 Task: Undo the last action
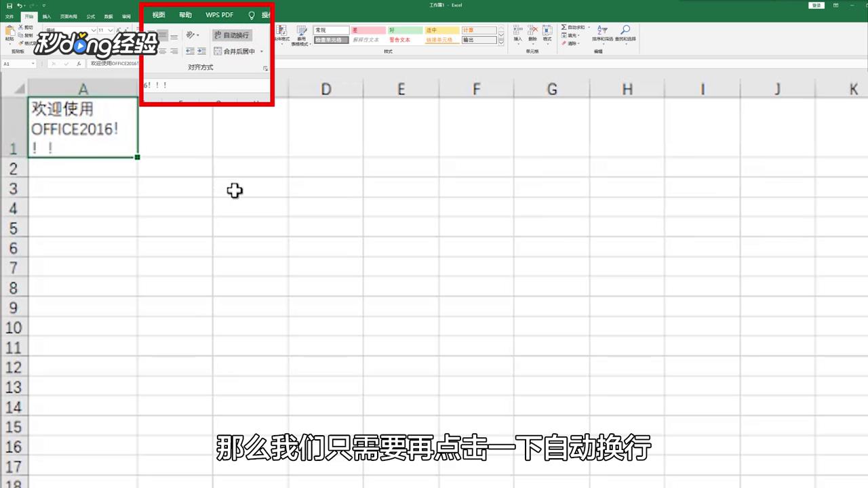click(20, 5)
